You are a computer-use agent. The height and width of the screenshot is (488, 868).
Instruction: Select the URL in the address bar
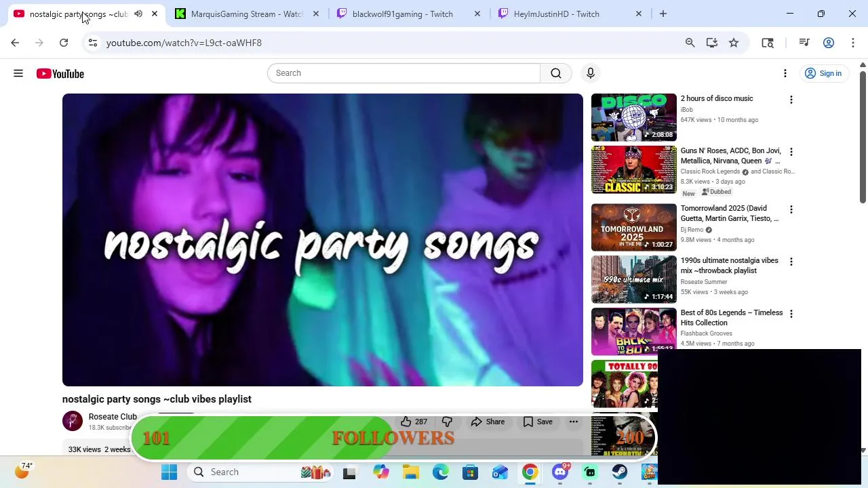[x=184, y=43]
